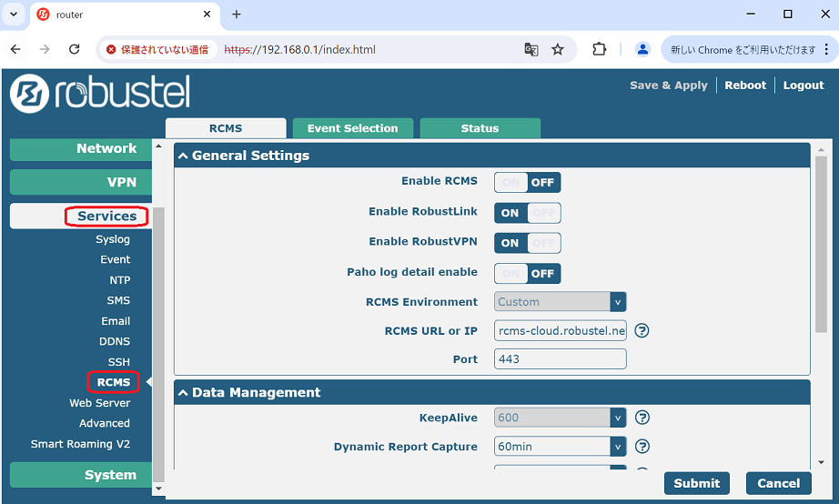This screenshot has height=504, width=839.
Task: Select Web Server in the sidebar
Action: click(99, 403)
